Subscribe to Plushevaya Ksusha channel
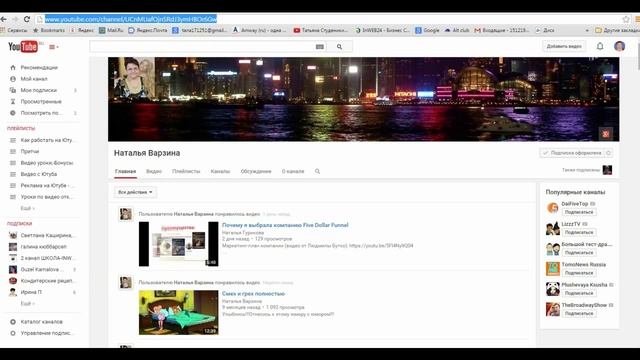 (579, 293)
